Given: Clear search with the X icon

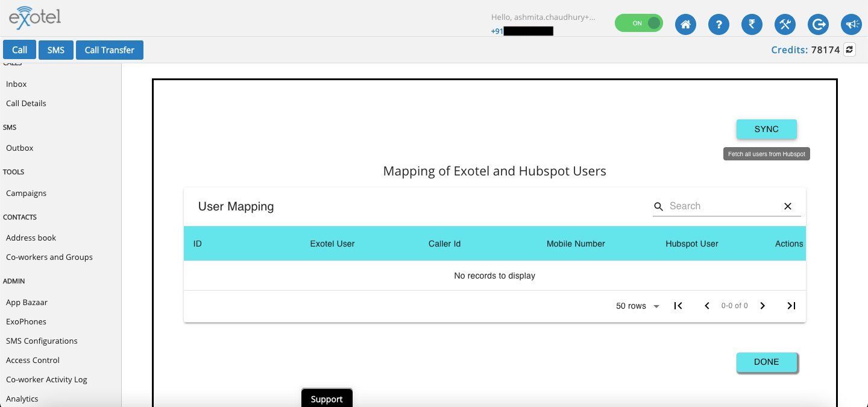Looking at the screenshot, I should point(787,206).
